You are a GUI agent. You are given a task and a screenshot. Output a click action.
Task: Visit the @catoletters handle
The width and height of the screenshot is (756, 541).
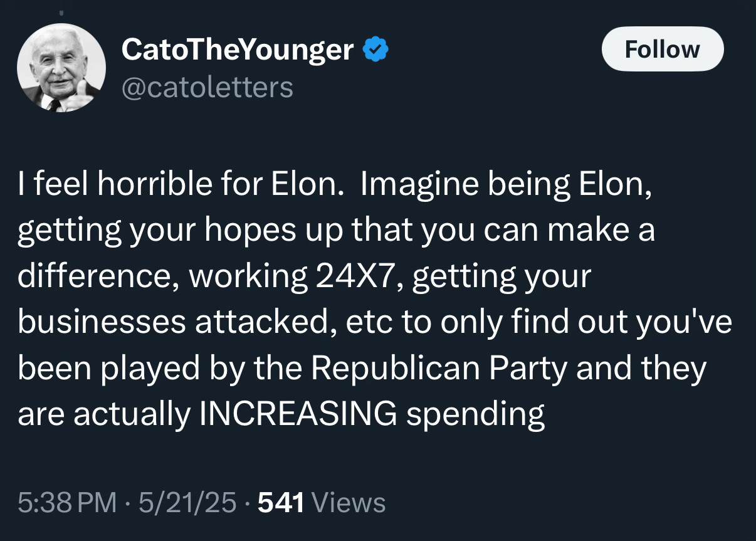tap(207, 87)
